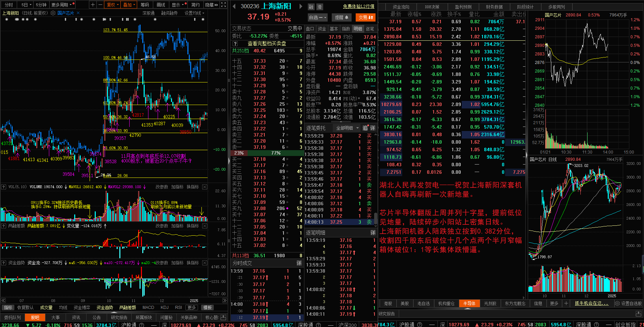The width and height of the screenshot is (644, 327).
Task: Pop out bottom info panel icon
Action: tap(223, 317)
